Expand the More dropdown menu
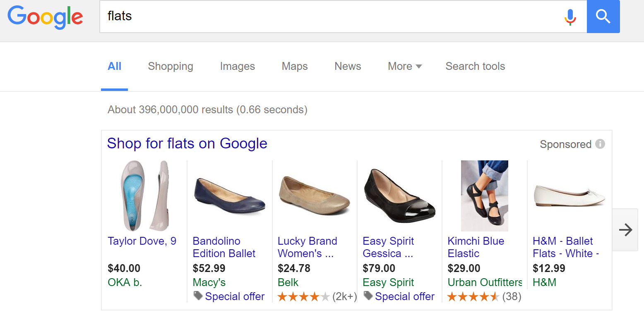Image resolution: width=644 pixels, height=322 pixels. click(x=404, y=67)
